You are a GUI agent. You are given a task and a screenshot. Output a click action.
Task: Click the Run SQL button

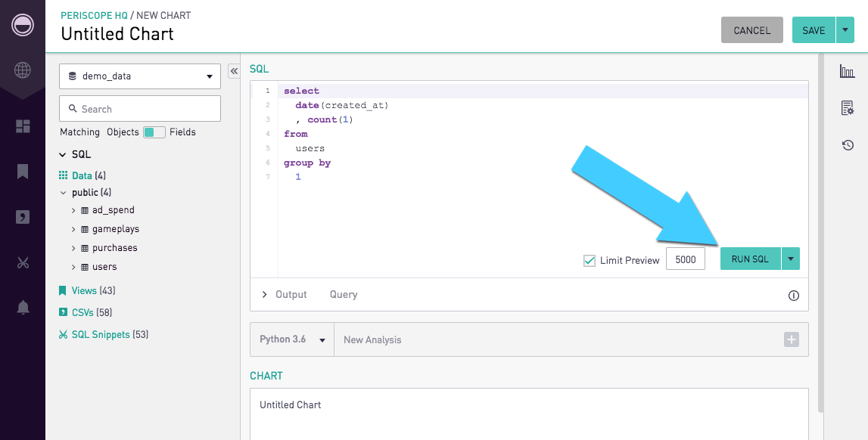(750, 259)
